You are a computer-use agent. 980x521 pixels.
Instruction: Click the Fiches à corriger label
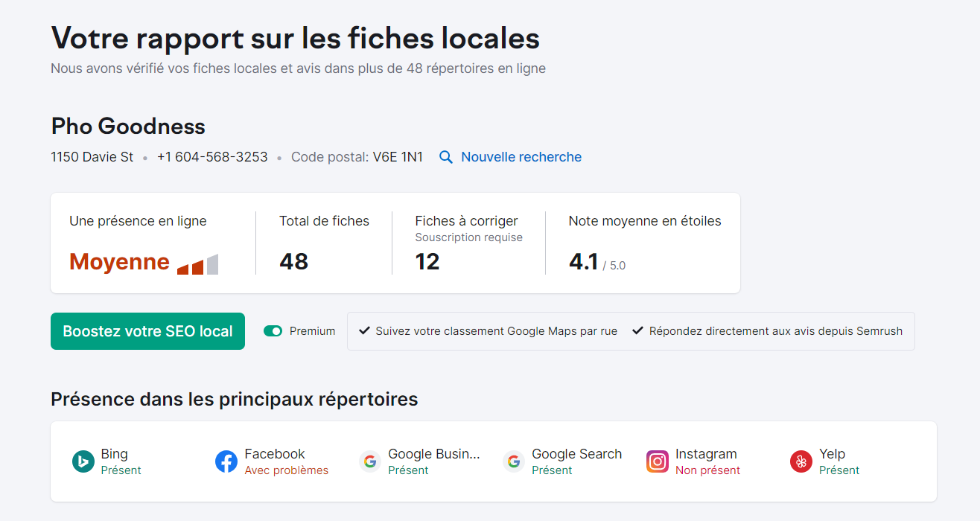[466, 221]
